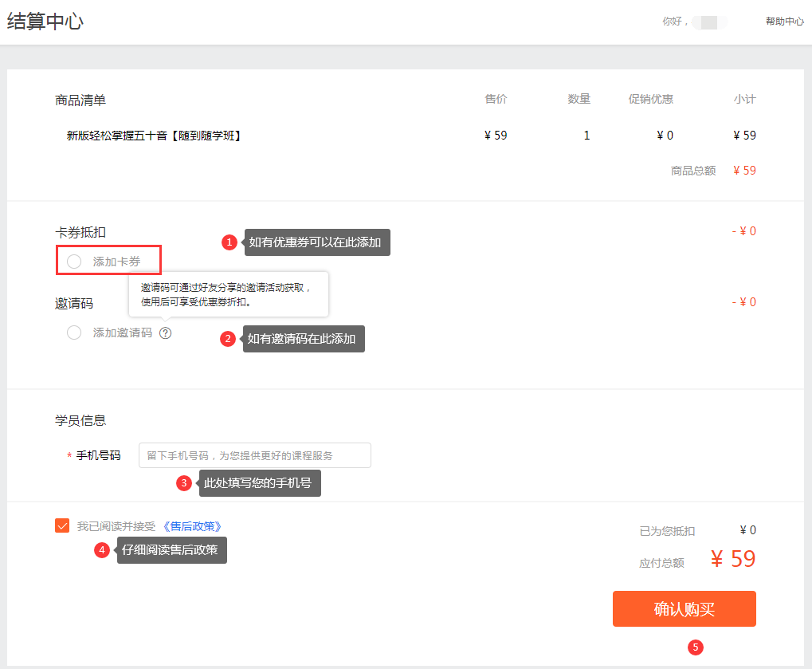Click the red number 2 annotation marker

(228, 339)
